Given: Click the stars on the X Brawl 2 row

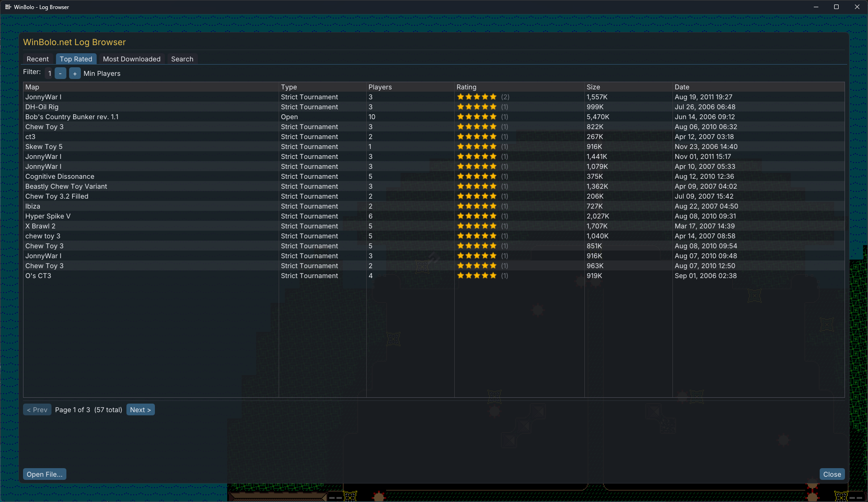Looking at the screenshot, I should [477, 226].
